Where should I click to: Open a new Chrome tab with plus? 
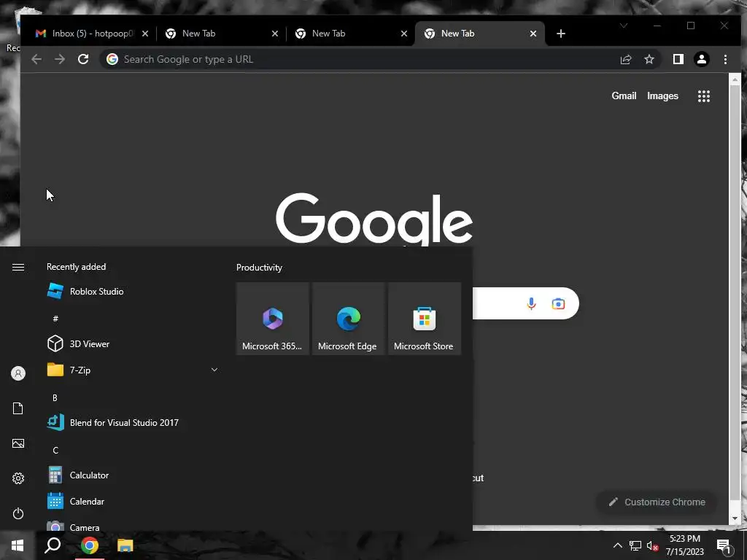pos(561,34)
